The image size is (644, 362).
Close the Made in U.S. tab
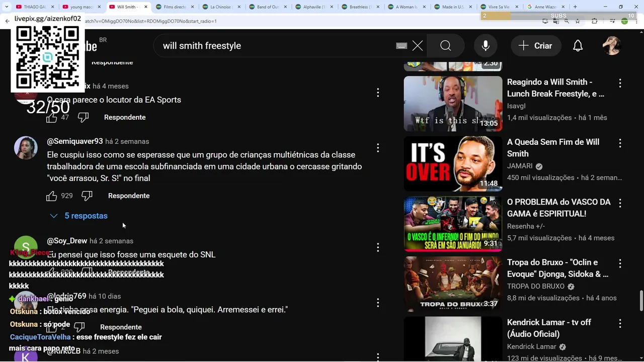(x=471, y=7)
